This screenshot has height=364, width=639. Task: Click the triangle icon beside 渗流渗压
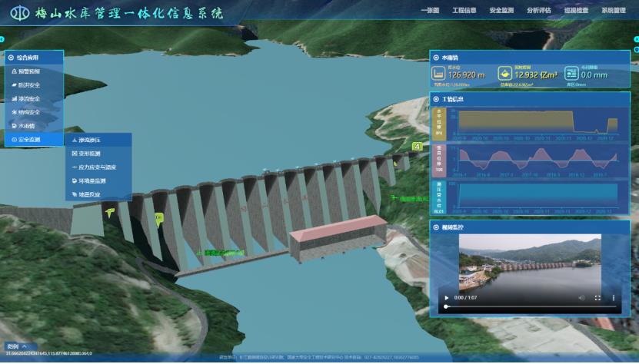[x=74, y=140]
